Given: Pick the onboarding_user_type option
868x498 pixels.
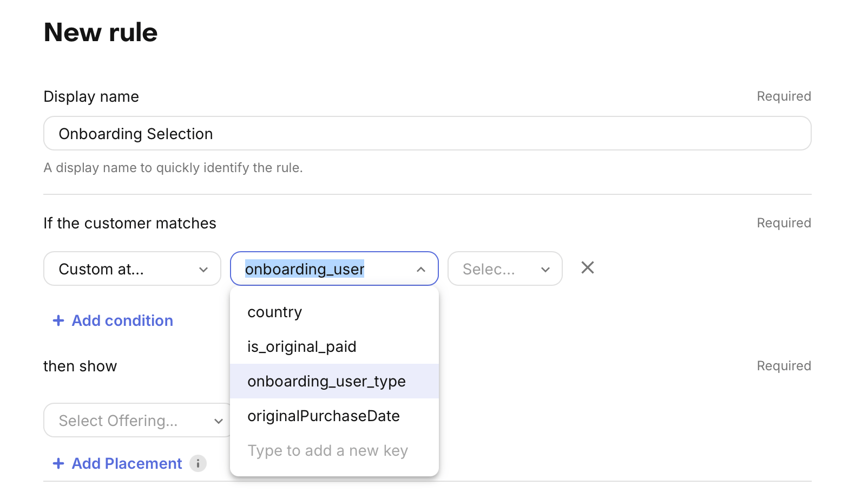Looking at the screenshot, I should pyautogui.click(x=326, y=382).
